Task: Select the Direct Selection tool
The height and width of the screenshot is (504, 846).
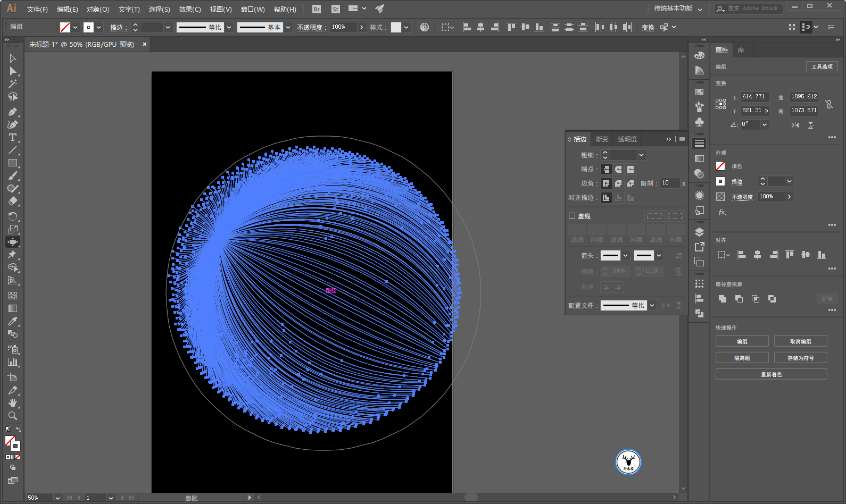Action: pos(13,71)
